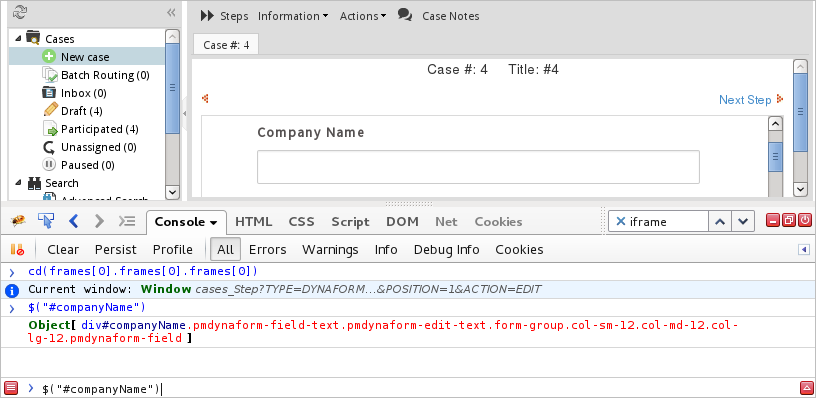Collapse sidebar using splitter arrow
This screenshot has width=816, height=398.
[184, 113]
